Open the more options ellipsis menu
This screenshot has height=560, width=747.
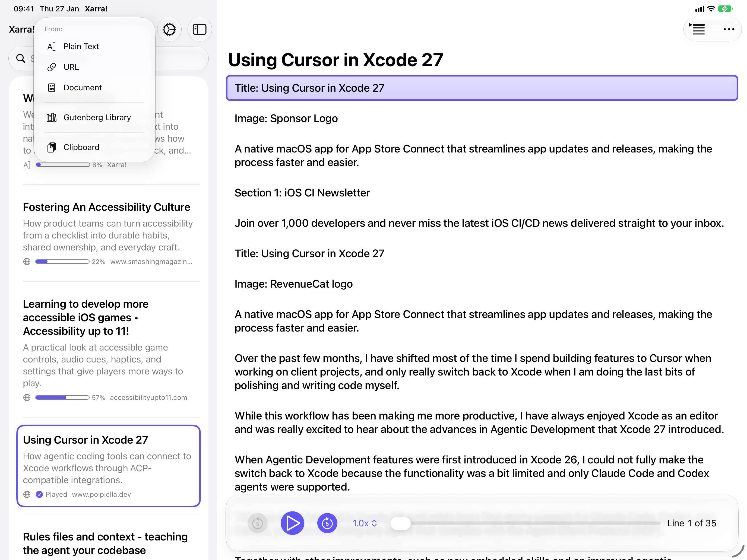coord(729,29)
